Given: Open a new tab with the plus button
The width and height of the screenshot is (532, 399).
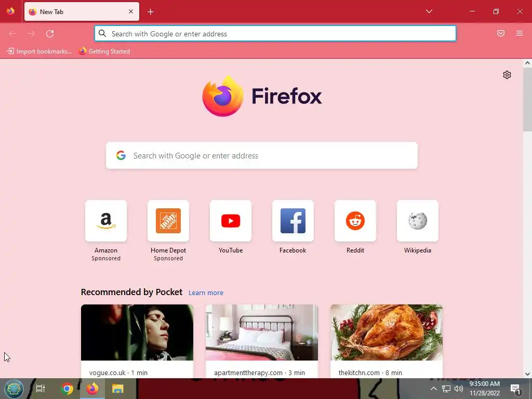Looking at the screenshot, I should (x=150, y=12).
